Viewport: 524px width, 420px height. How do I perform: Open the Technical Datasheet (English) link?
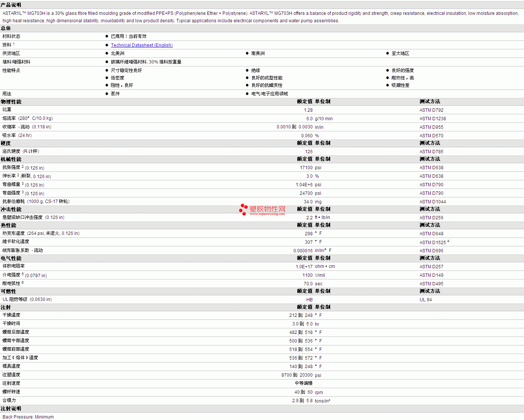(142, 45)
